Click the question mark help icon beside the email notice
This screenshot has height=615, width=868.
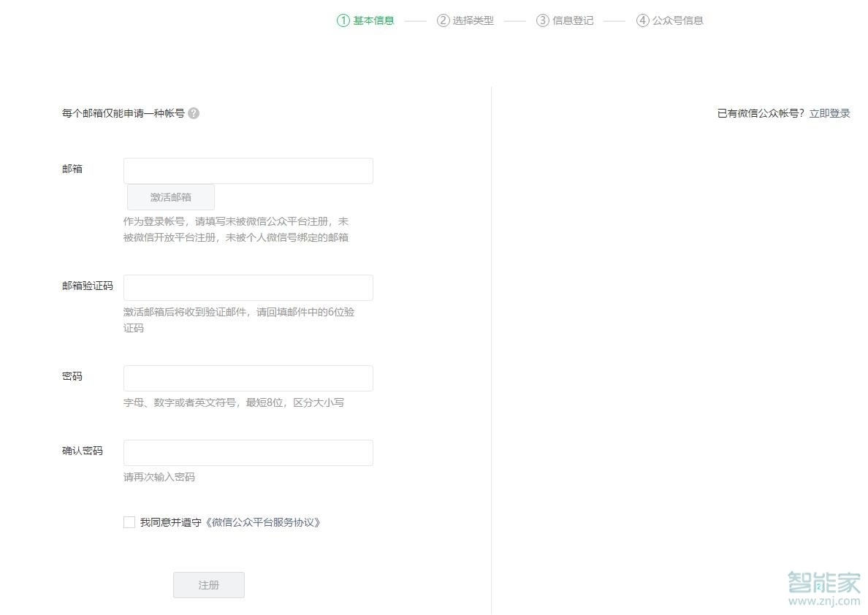pos(194,113)
